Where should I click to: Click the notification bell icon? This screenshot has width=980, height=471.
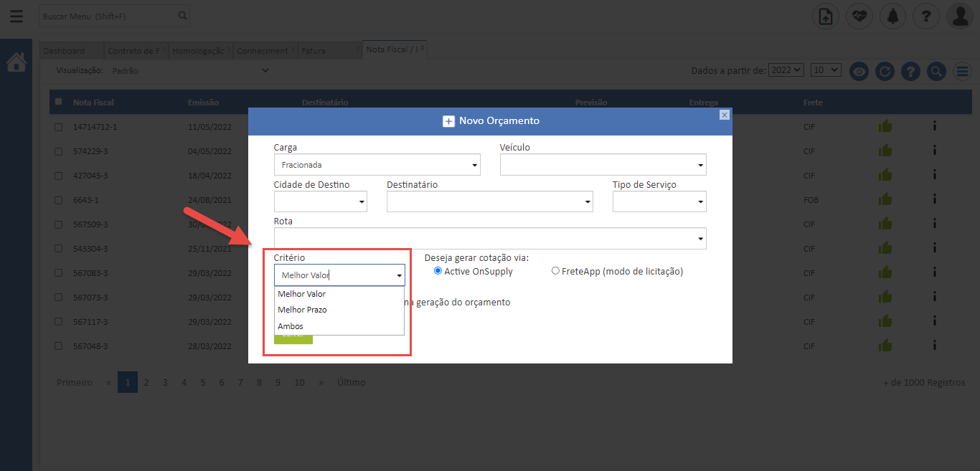(892, 16)
